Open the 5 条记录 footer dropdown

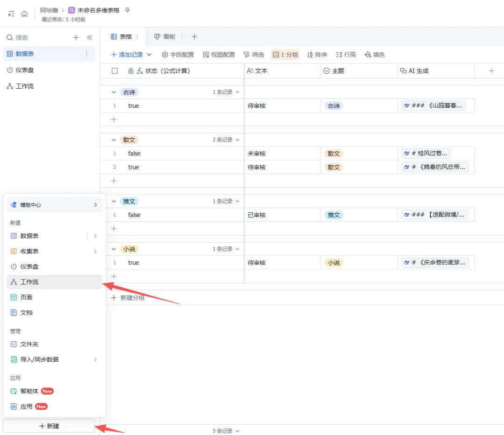pos(226,431)
